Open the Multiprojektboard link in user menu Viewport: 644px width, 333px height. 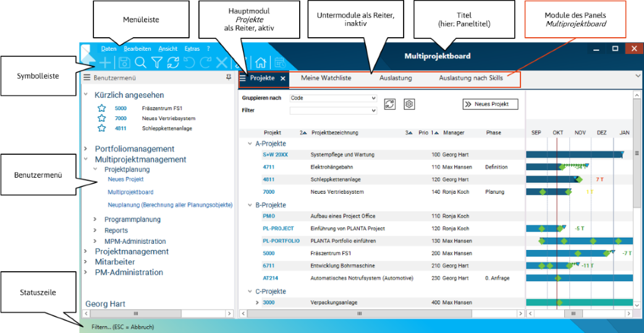click(x=130, y=192)
